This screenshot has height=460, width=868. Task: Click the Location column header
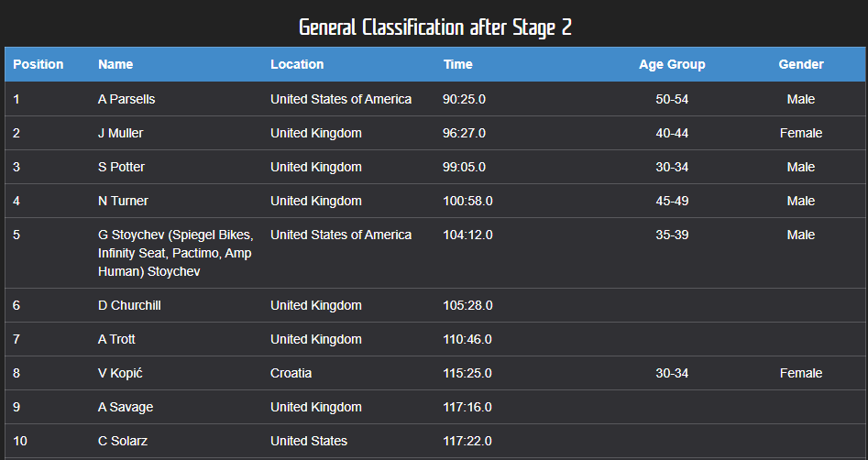point(297,64)
